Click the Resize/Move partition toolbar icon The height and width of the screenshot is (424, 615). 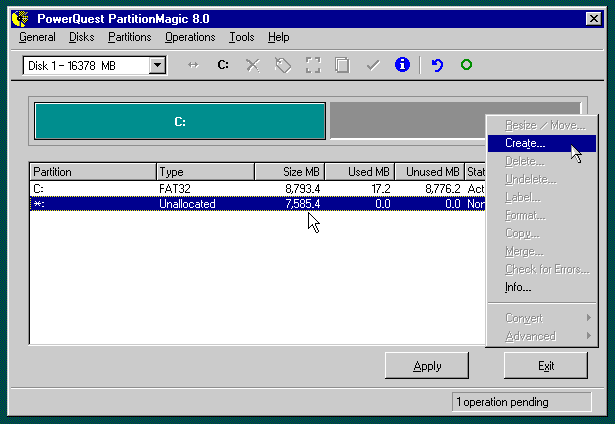(x=194, y=65)
